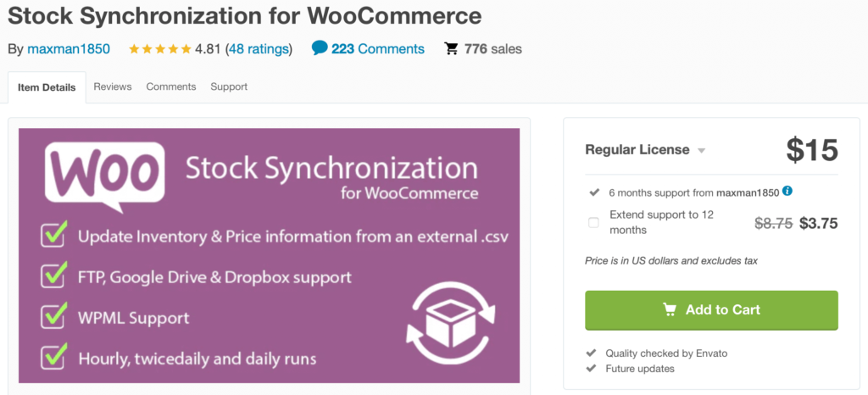Viewport: 868px width, 395px height.
Task: Select the Support tab
Action: (229, 86)
